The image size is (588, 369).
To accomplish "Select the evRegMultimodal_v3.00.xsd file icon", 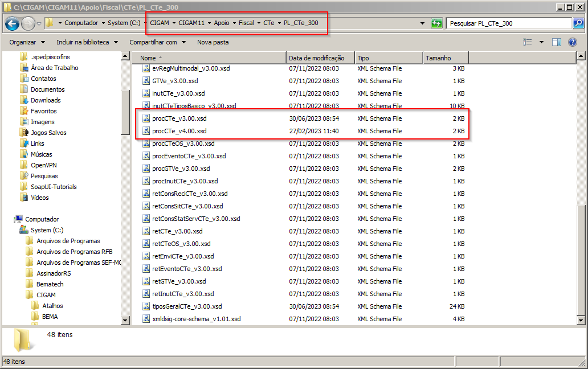I will click(146, 68).
